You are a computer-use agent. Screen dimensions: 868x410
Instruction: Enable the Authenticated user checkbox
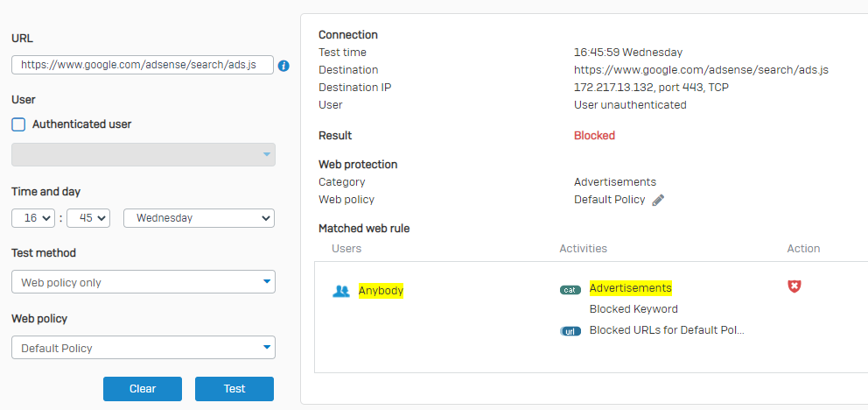click(18, 124)
